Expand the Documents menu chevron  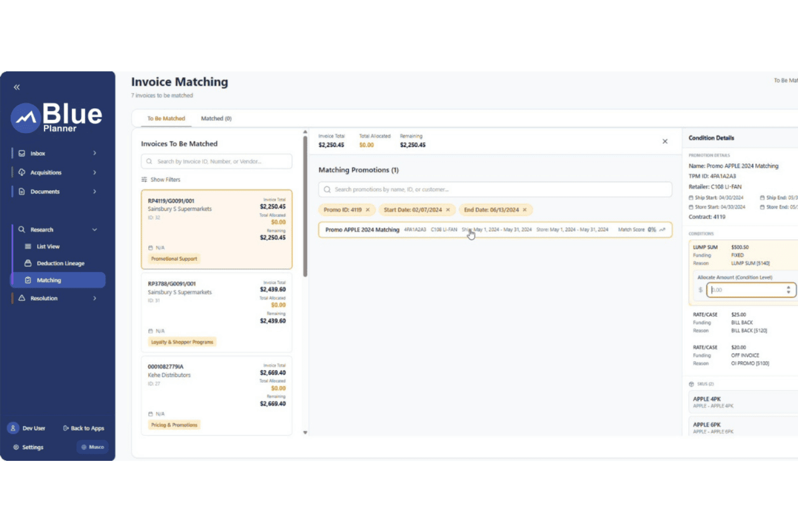coord(94,191)
